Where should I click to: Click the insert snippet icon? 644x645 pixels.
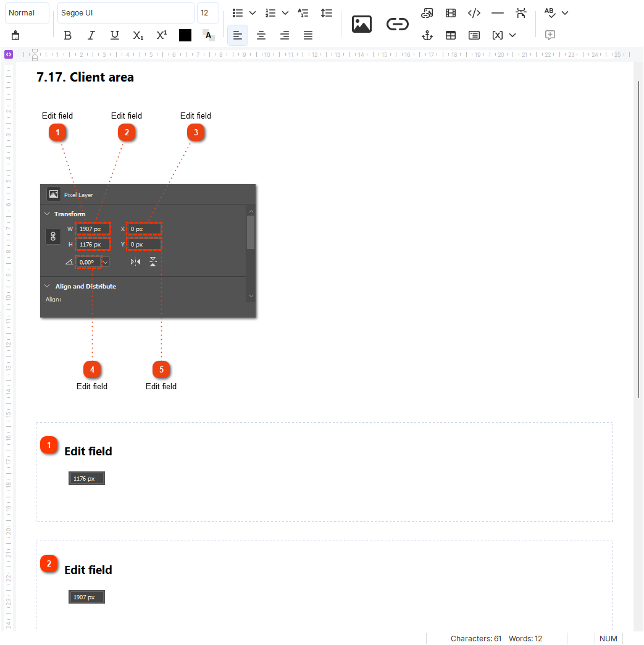(474, 35)
